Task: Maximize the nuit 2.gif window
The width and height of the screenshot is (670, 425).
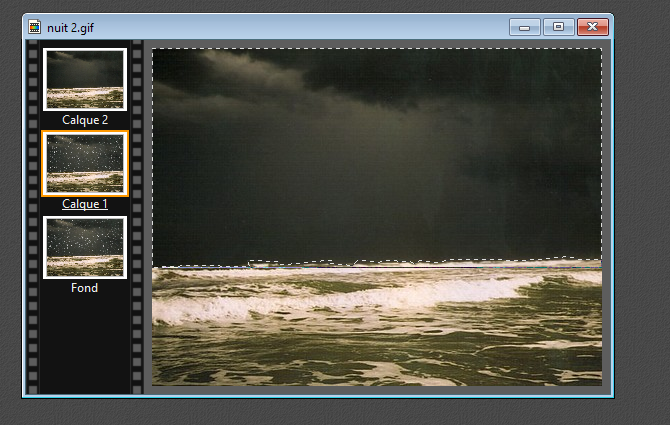Action: click(x=557, y=27)
